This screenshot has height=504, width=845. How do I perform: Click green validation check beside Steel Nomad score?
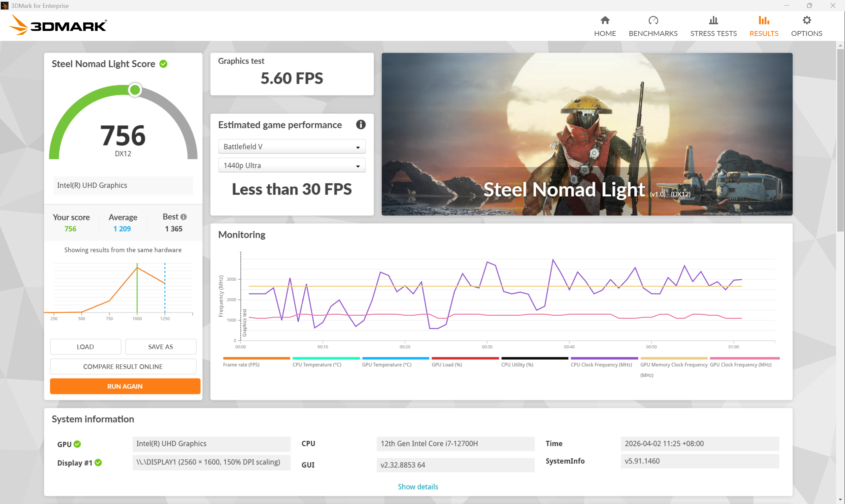tap(163, 64)
